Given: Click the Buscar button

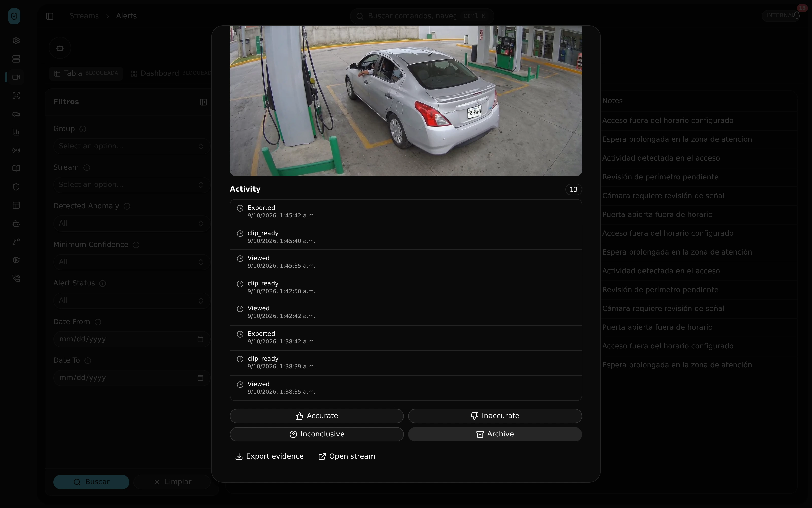Looking at the screenshot, I should 91,482.
